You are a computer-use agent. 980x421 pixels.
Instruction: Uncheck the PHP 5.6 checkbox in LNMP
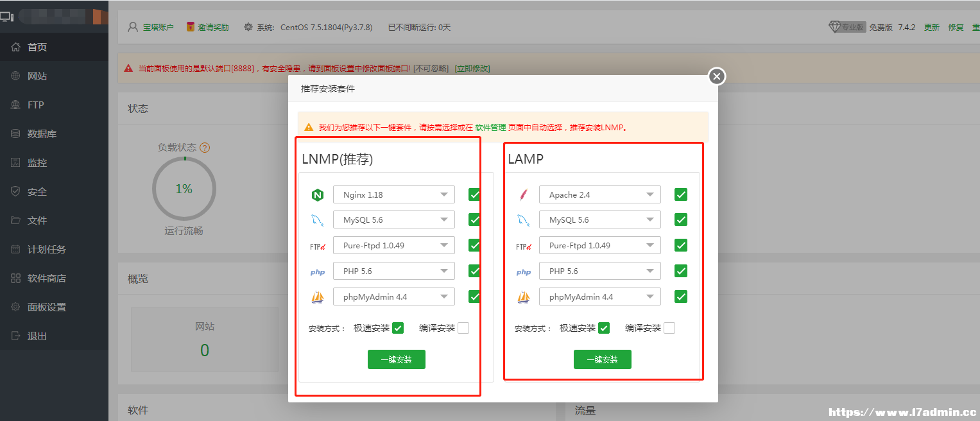(x=474, y=271)
